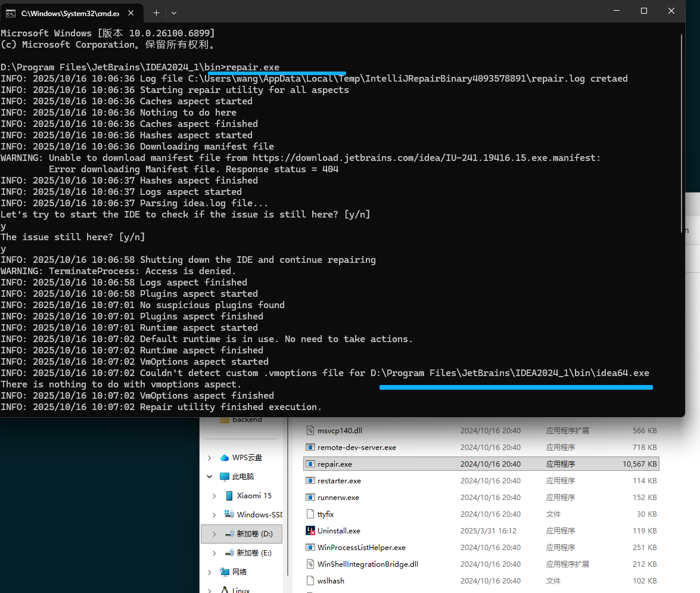Open a new terminal tab with plus button

(156, 13)
